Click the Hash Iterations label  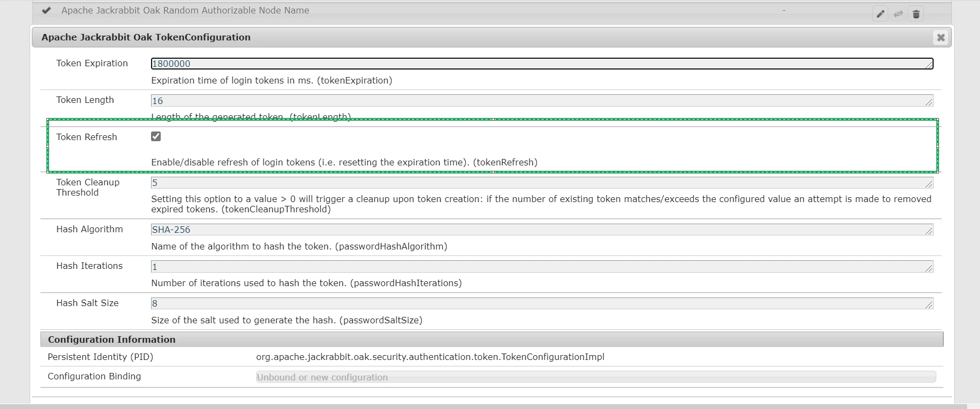coord(90,266)
